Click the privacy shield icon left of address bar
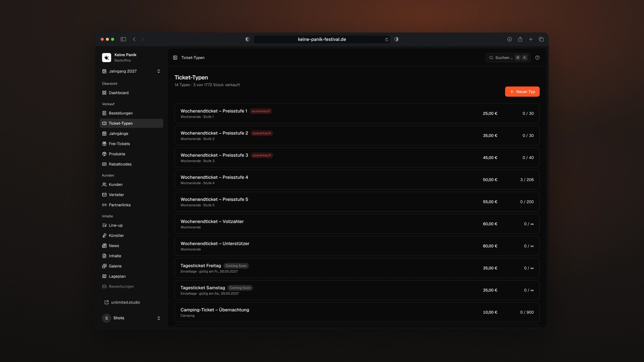Viewport: 644px width, 362px height. pos(248,39)
